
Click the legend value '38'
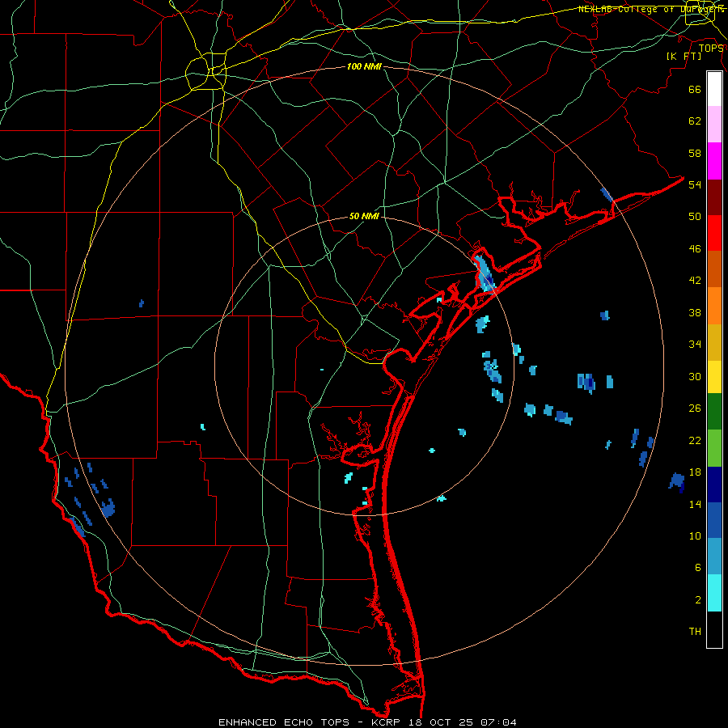(x=695, y=312)
